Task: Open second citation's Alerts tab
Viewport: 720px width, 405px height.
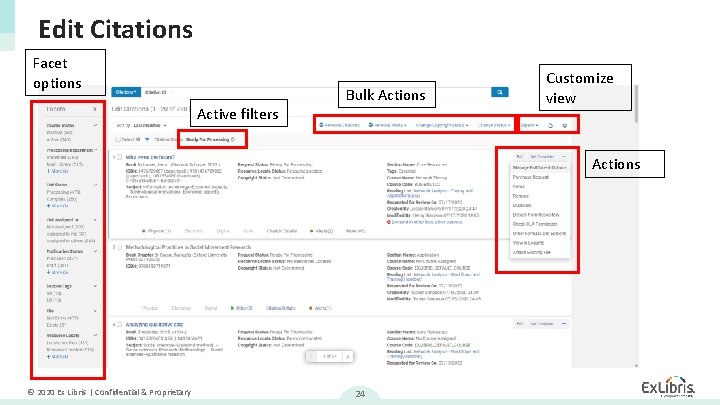Action: point(321,308)
